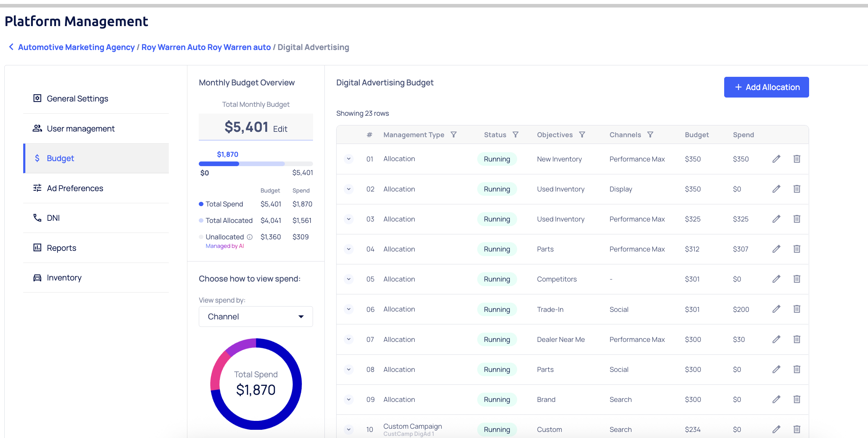Open Ad Preferences in the sidebar
868x438 pixels.
[75, 188]
